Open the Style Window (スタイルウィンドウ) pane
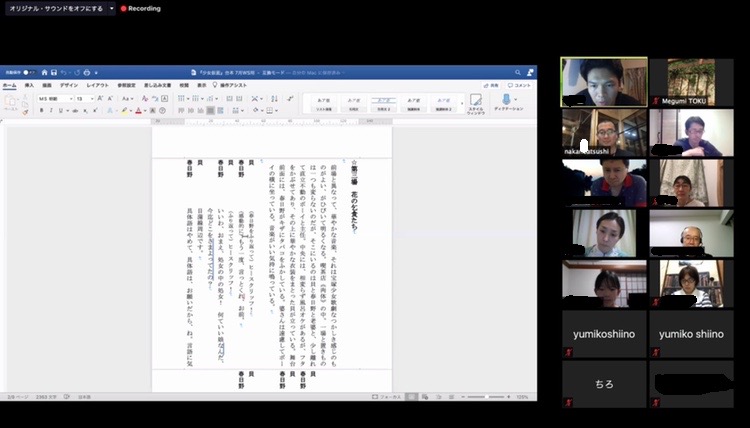The image size is (750, 428). 478,103
